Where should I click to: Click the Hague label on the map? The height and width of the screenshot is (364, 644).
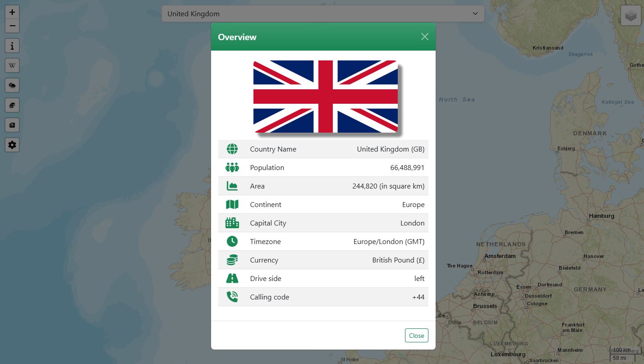460,266
